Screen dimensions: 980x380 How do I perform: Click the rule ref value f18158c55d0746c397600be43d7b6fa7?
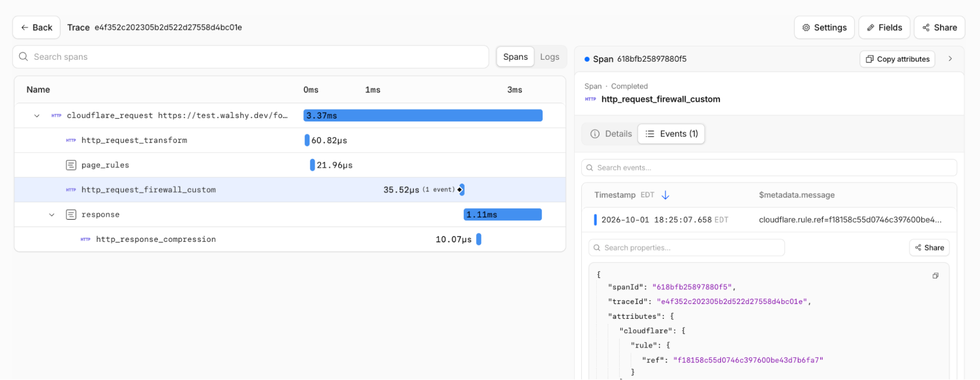point(748,360)
